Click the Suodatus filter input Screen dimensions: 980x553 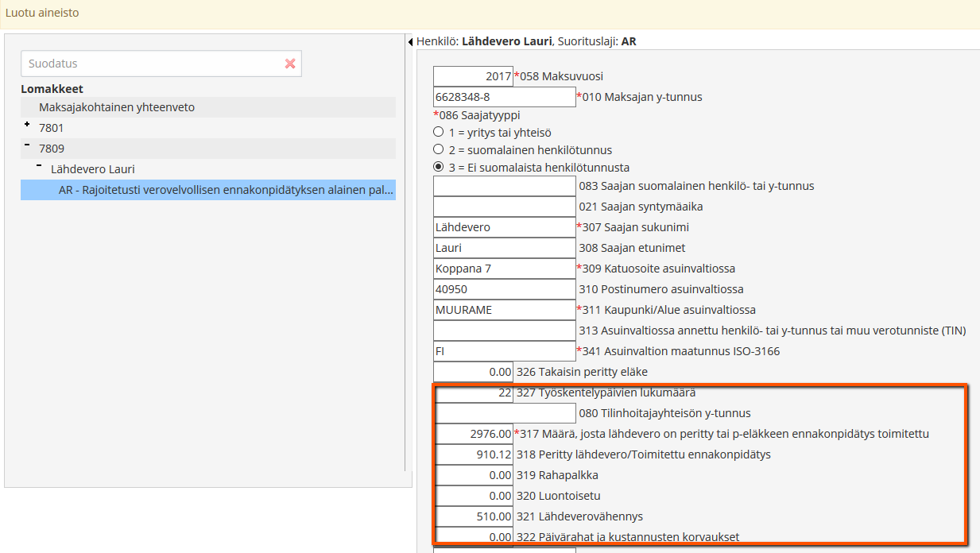(151, 64)
